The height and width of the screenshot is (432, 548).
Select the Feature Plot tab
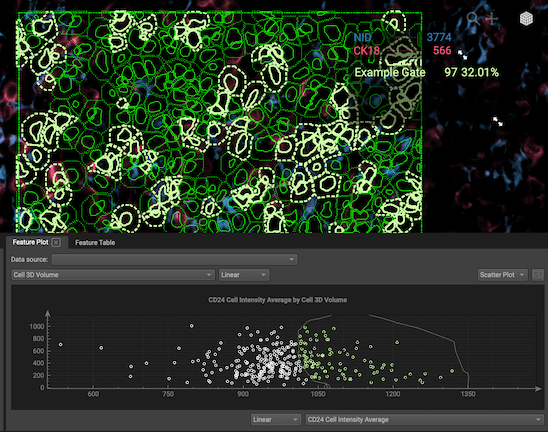[x=30, y=242]
